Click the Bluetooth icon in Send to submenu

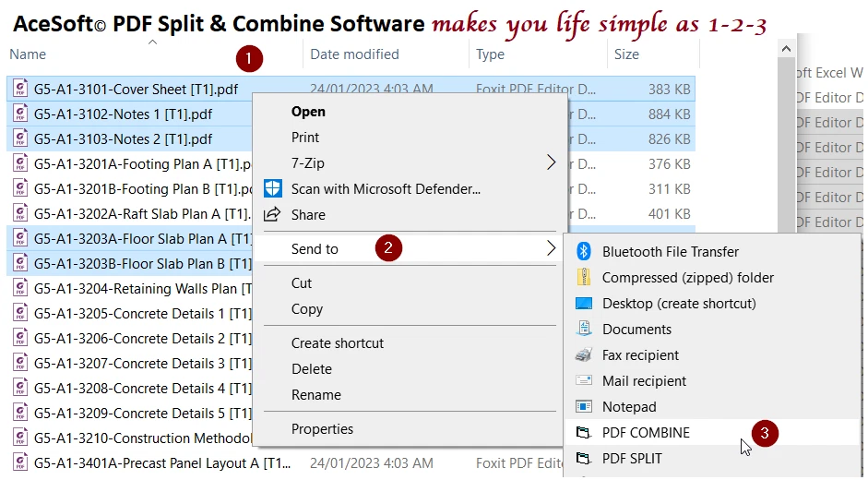click(584, 251)
